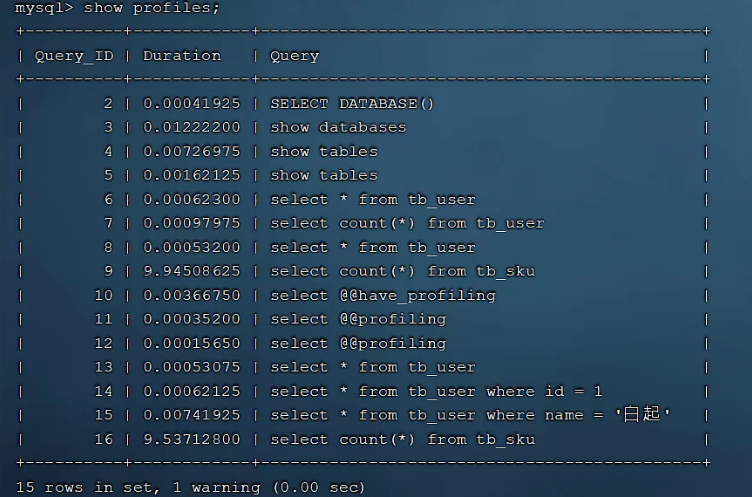The height and width of the screenshot is (497, 752).
Task: Click duration value 0.00162125
Action: [x=192, y=176]
